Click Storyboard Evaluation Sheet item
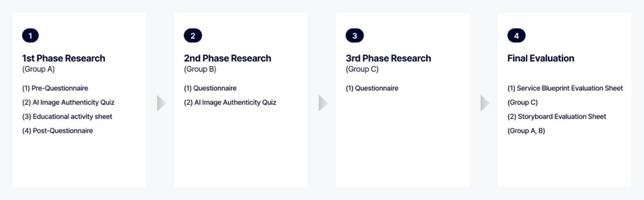 pos(557,117)
